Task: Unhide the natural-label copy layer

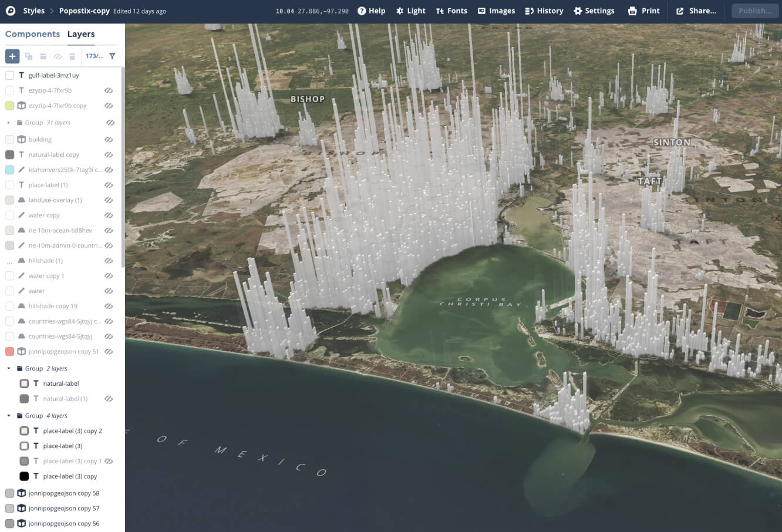Action: click(x=109, y=155)
